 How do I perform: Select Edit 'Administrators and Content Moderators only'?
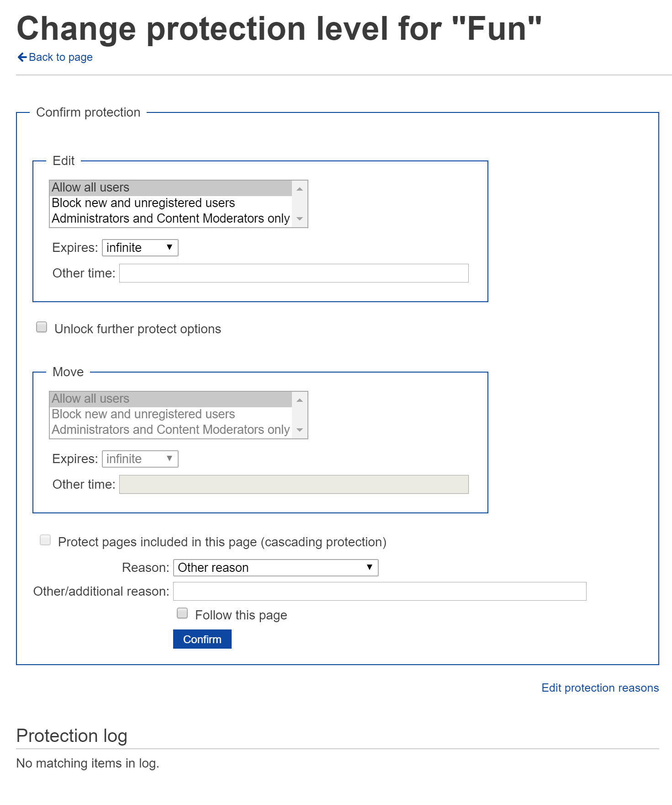(170, 219)
